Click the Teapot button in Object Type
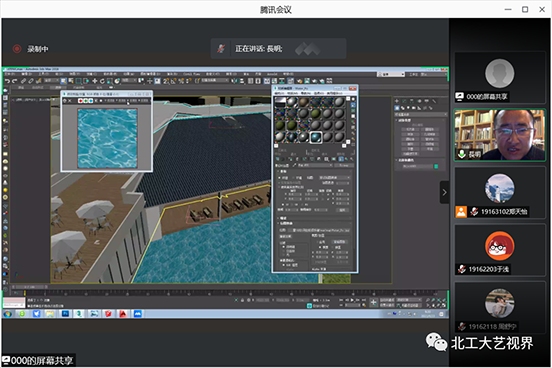 pyautogui.click(x=410, y=149)
